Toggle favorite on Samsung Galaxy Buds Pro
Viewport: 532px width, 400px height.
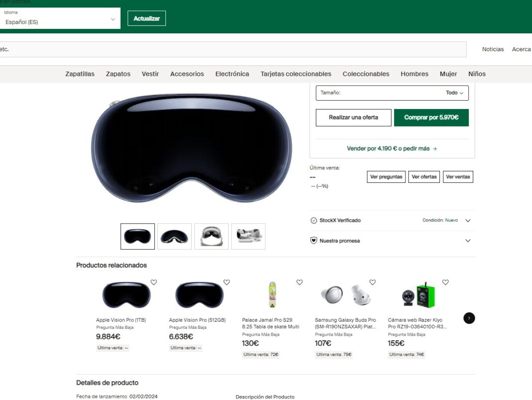tap(373, 282)
